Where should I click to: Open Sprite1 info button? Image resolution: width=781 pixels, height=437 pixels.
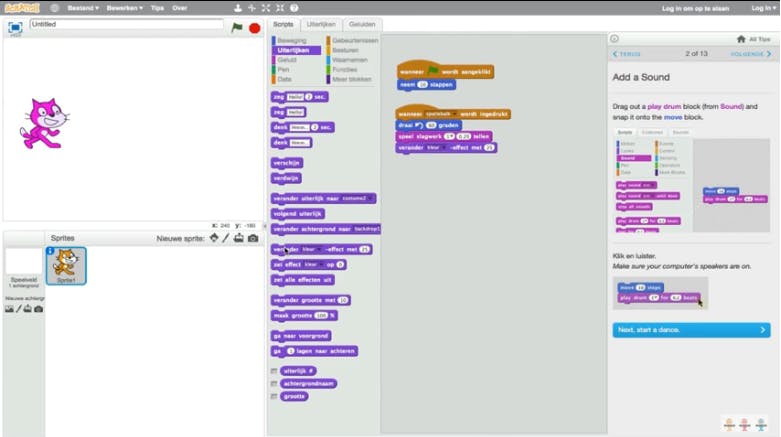pyautogui.click(x=50, y=251)
